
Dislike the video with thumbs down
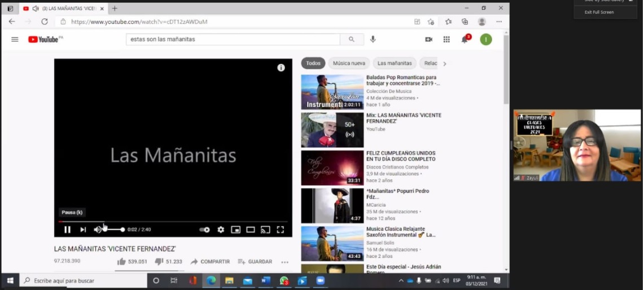168,262
